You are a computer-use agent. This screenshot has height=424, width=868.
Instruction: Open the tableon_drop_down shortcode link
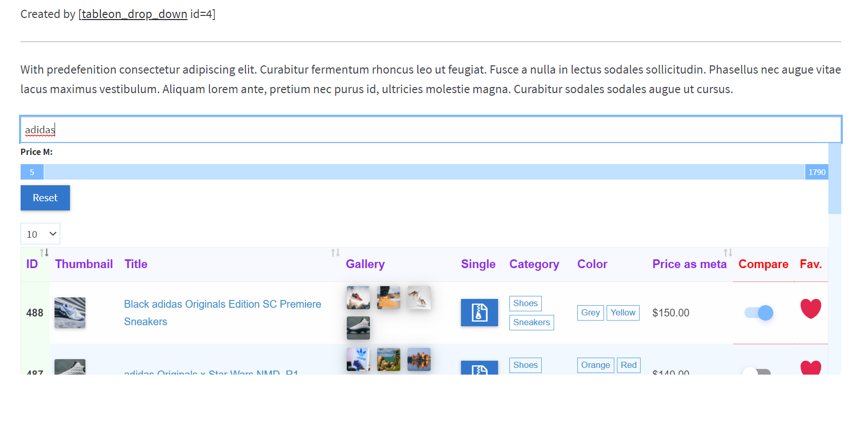134,14
